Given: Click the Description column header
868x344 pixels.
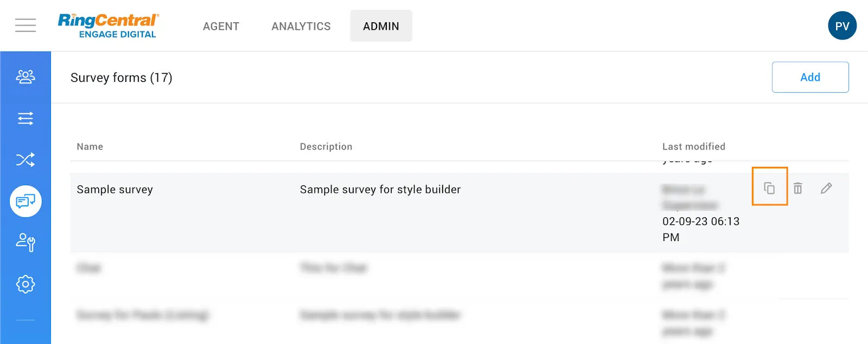Looking at the screenshot, I should click(x=326, y=146).
